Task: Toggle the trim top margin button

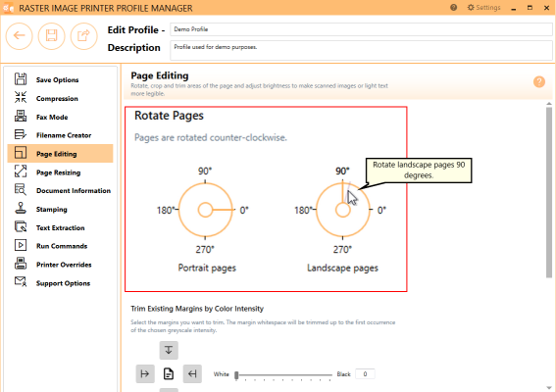Action: [169, 350]
